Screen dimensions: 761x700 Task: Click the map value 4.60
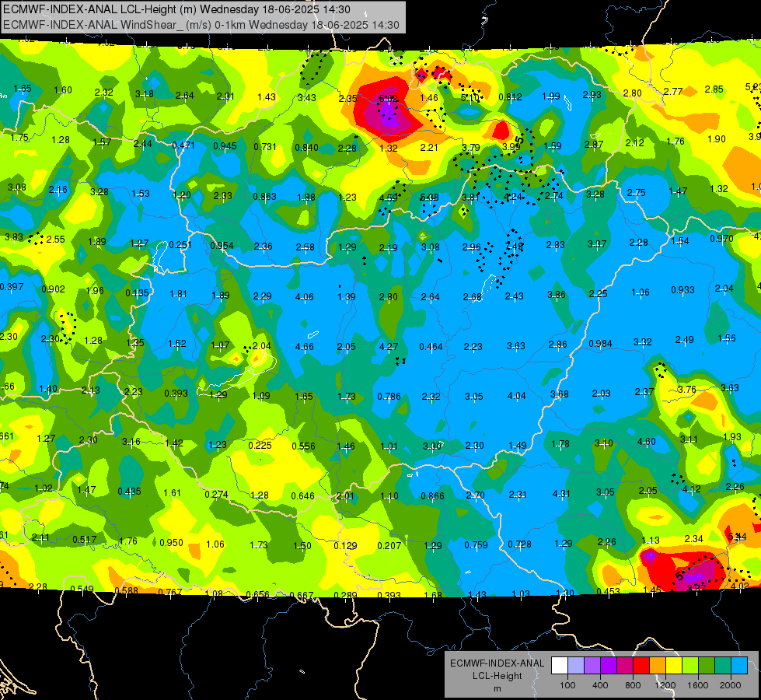tap(647, 442)
